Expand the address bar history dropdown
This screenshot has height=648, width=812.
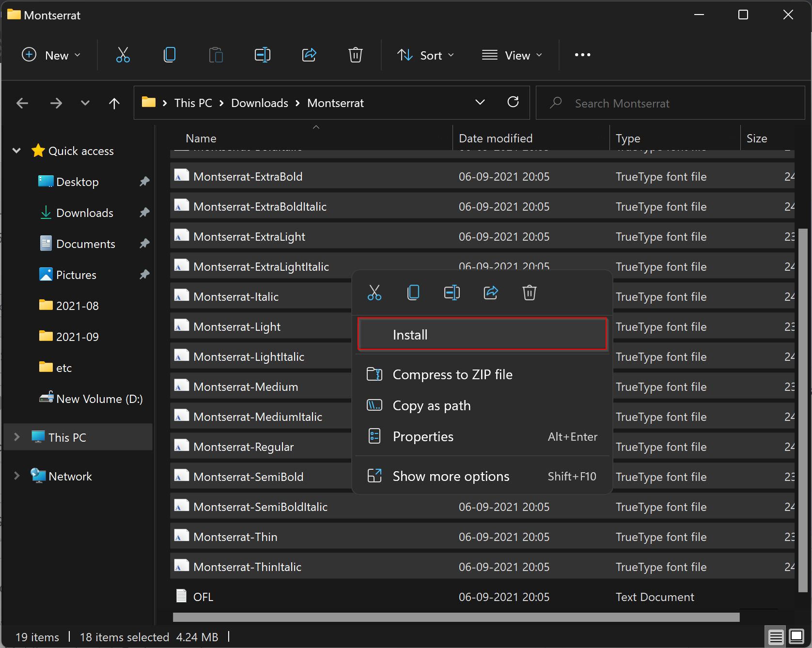(x=480, y=102)
